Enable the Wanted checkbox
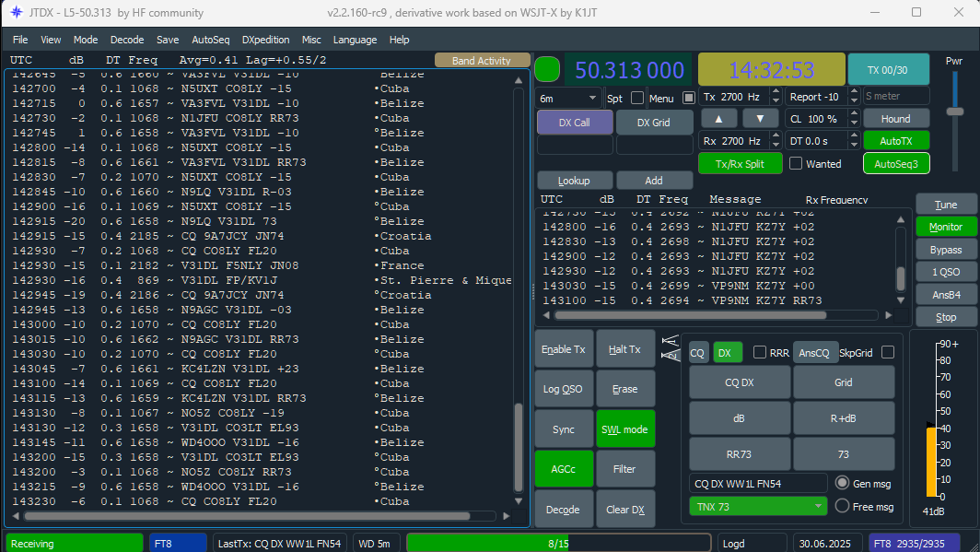980x552 pixels. pos(796,163)
